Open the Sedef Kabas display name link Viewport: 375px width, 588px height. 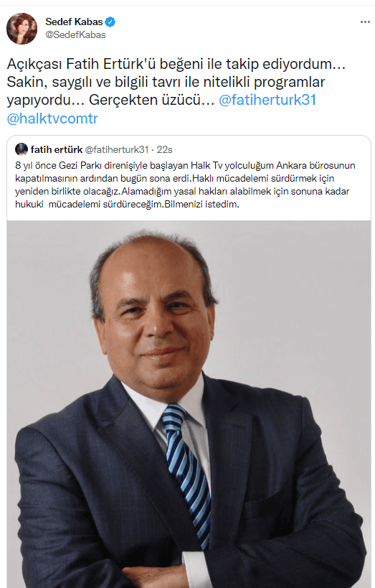point(74,22)
